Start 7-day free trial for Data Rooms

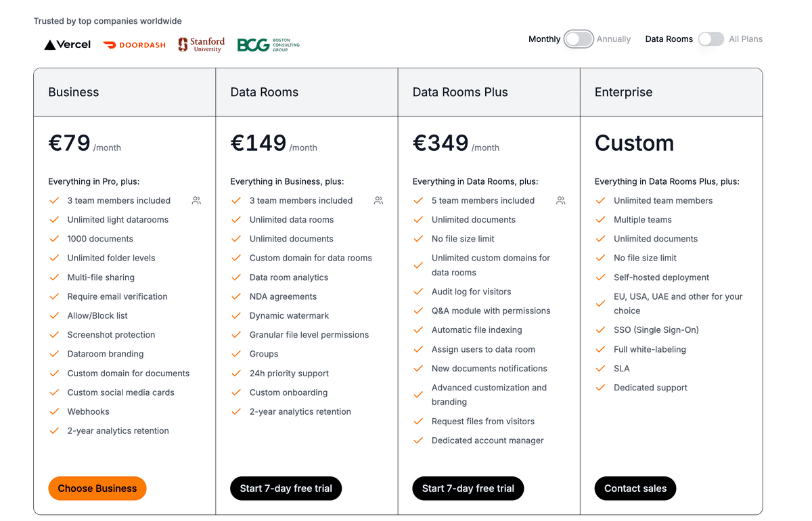(x=286, y=488)
